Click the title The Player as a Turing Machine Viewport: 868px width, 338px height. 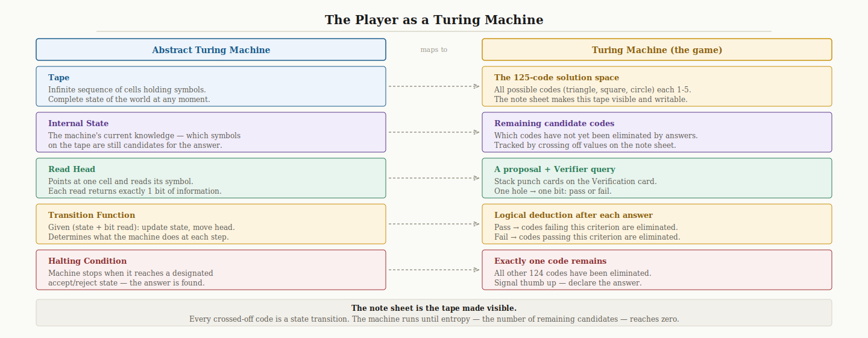(x=434, y=20)
